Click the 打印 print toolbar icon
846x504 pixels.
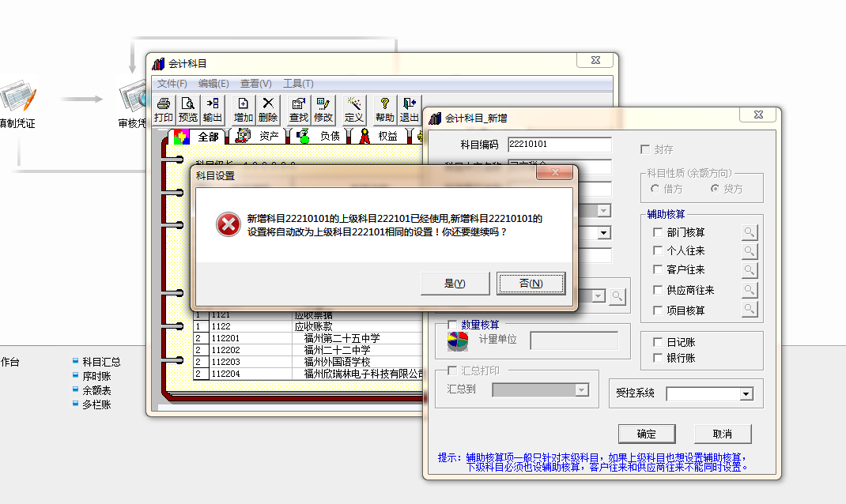(164, 110)
